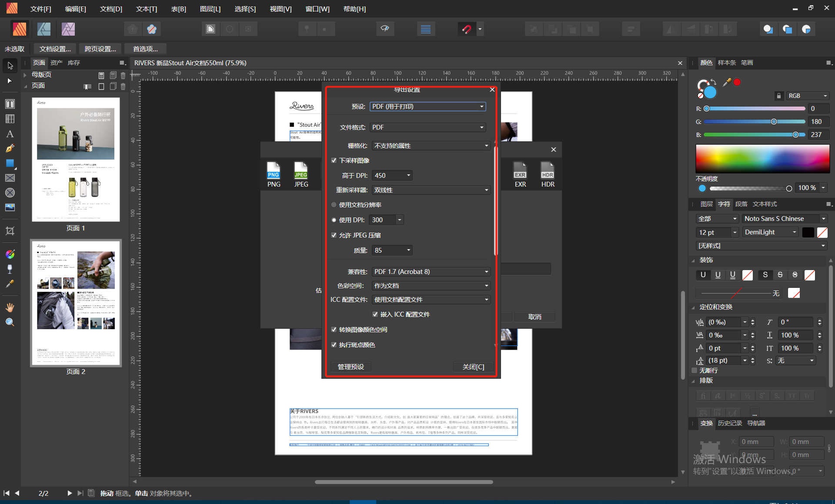Choose EXR export format icon
Image resolution: width=835 pixels, height=504 pixels.
point(520,174)
